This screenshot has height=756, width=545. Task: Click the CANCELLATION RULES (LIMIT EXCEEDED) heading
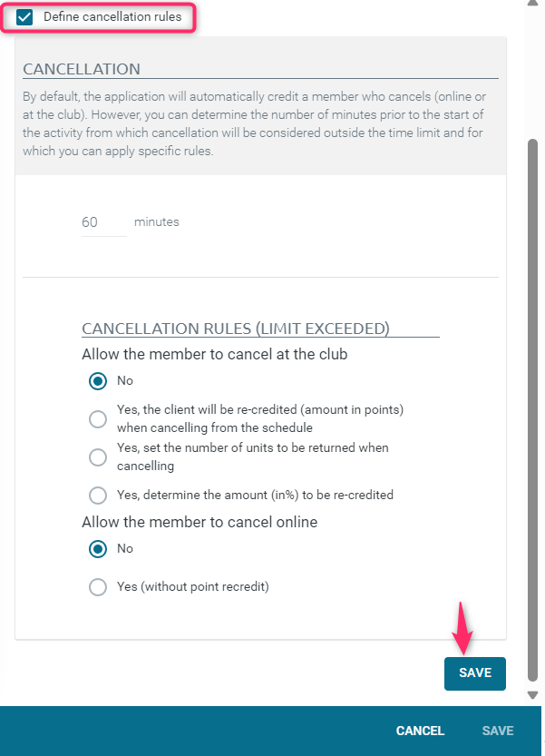236,329
